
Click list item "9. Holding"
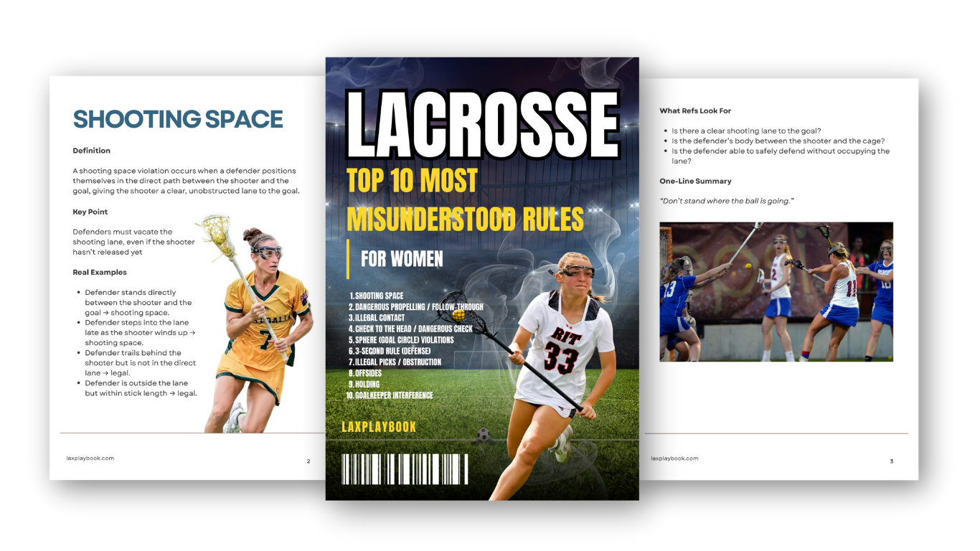(x=364, y=384)
